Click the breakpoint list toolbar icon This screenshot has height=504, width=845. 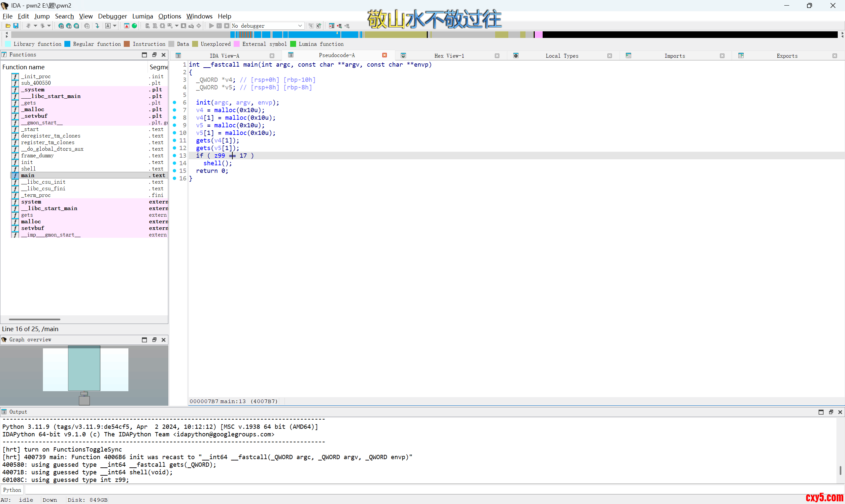coord(332,26)
